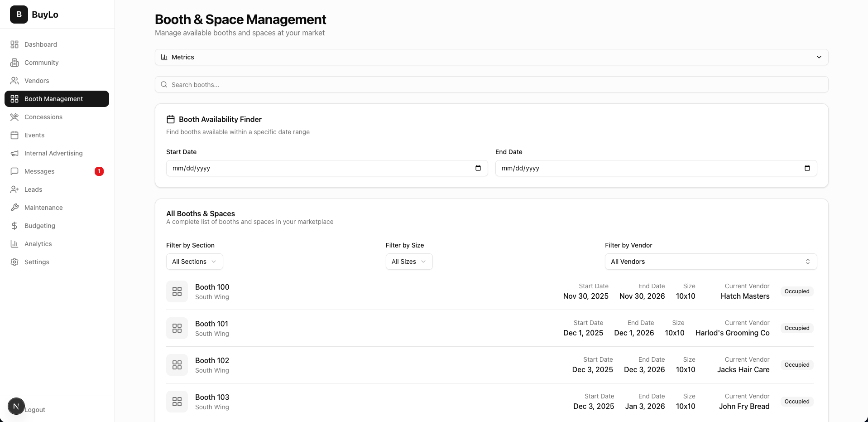Screen dimensions: 868x422
Task: Go to Vendors in sidebar
Action: (37, 81)
